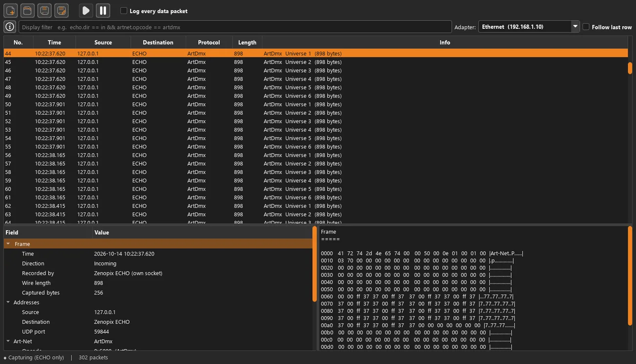
Task: Select packet number 56 row
Action: click(x=316, y=155)
